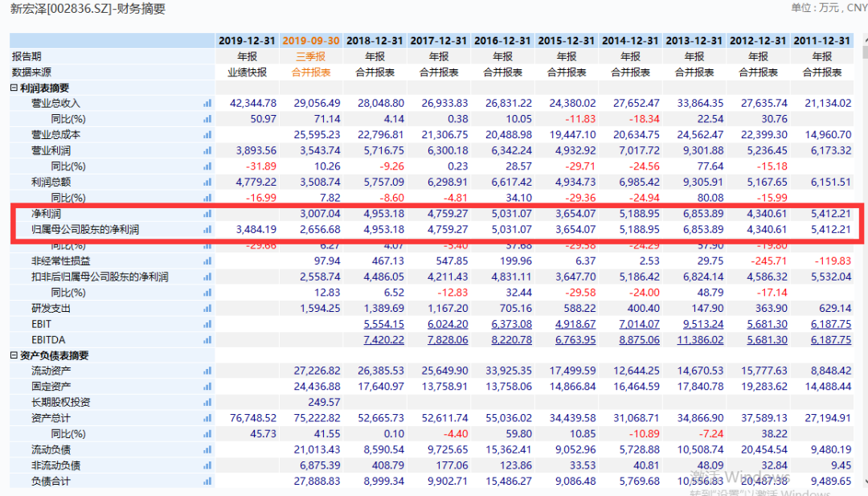Select net profit value 3,484.19

click(x=256, y=230)
